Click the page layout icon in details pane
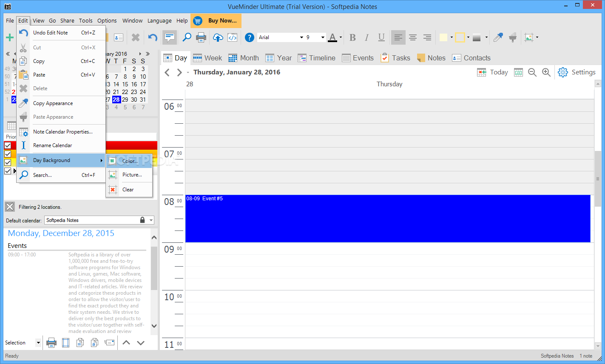This screenshot has width=605, height=364. 65,343
